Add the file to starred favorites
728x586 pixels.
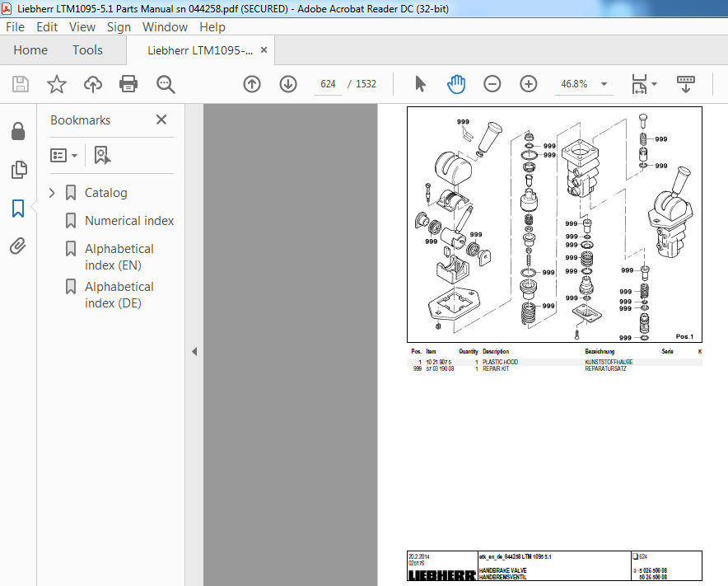(57, 84)
